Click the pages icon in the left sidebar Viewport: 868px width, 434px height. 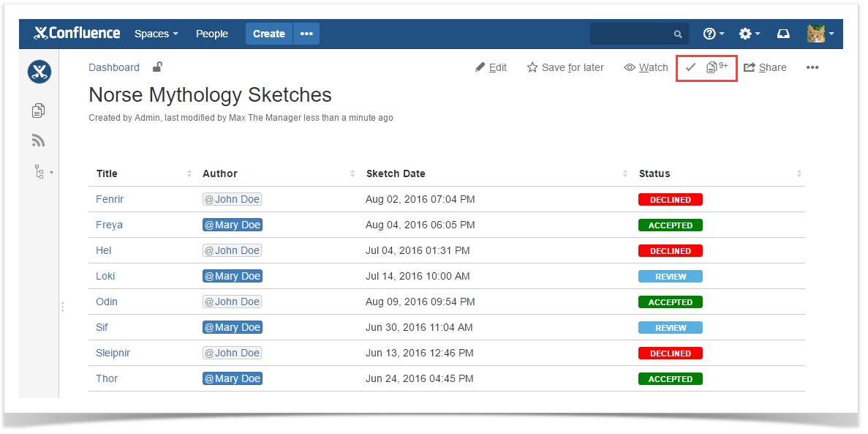[38, 110]
